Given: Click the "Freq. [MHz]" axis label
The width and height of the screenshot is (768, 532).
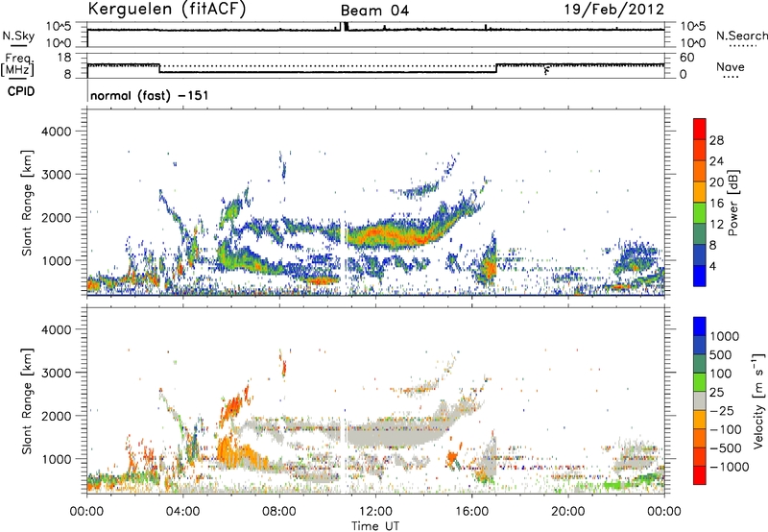Looking at the screenshot, I should (17, 65).
